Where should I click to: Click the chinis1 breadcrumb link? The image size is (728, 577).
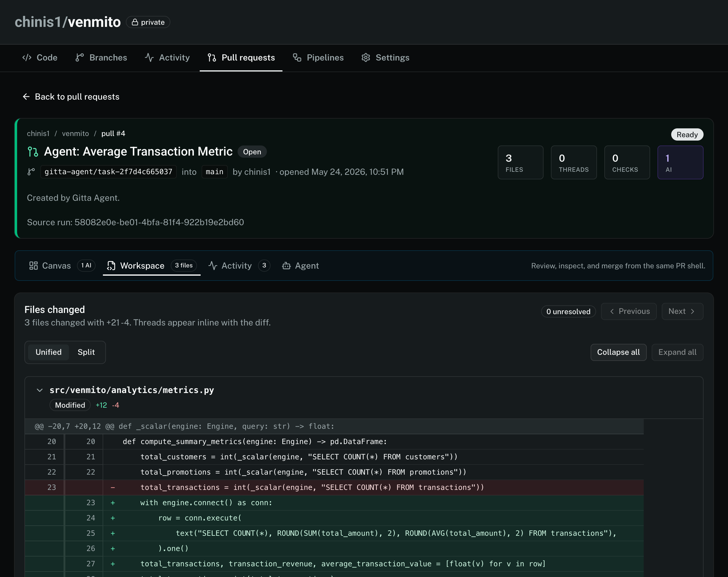tap(38, 134)
